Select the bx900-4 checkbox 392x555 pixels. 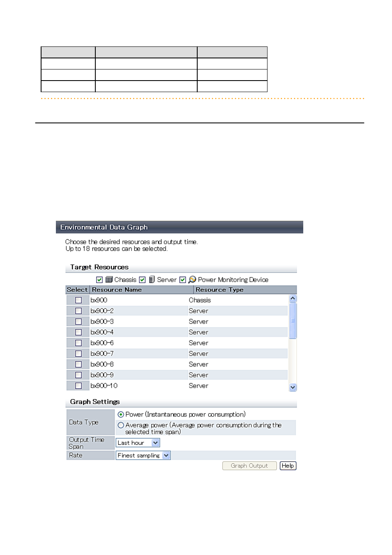click(78, 332)
